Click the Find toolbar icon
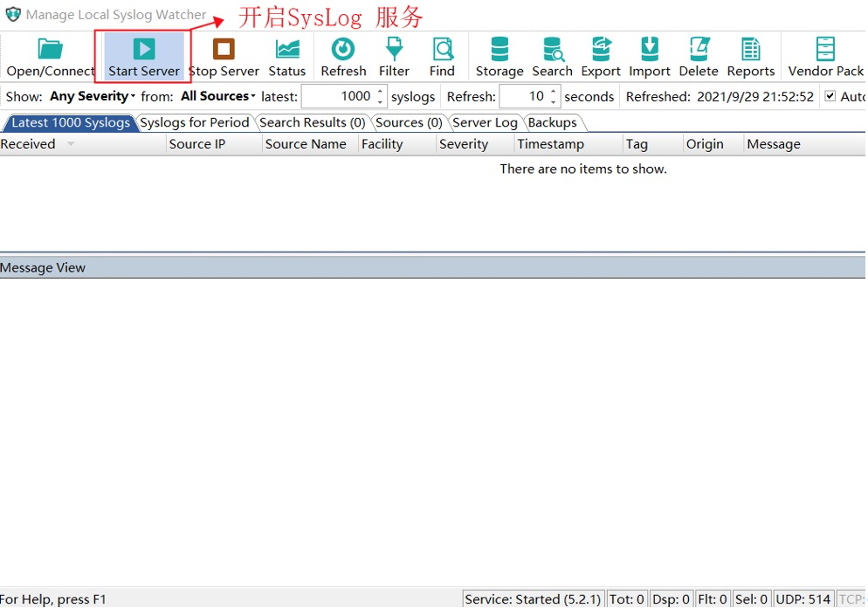Screen dimensions: 868x608 [443, 49]
